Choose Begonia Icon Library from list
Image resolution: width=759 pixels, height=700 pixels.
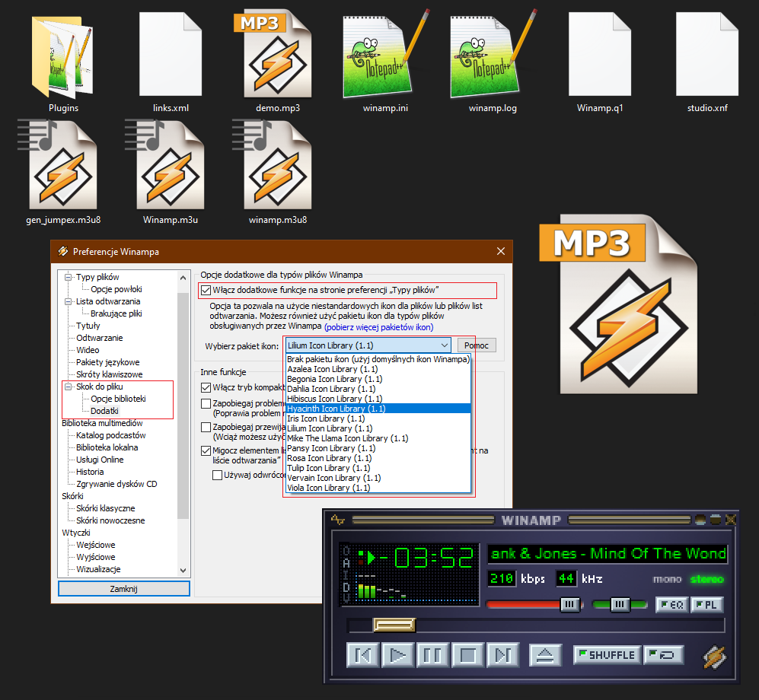(378, 379)
